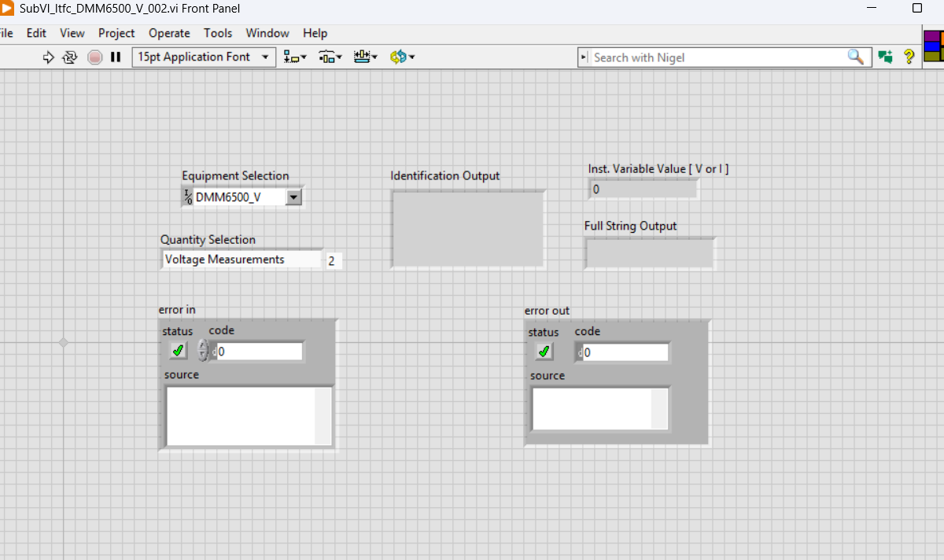This screenshot has width=944, height=560.
Task: Open the 15pt Application Font dropdown
Action: tap(204, 57)
